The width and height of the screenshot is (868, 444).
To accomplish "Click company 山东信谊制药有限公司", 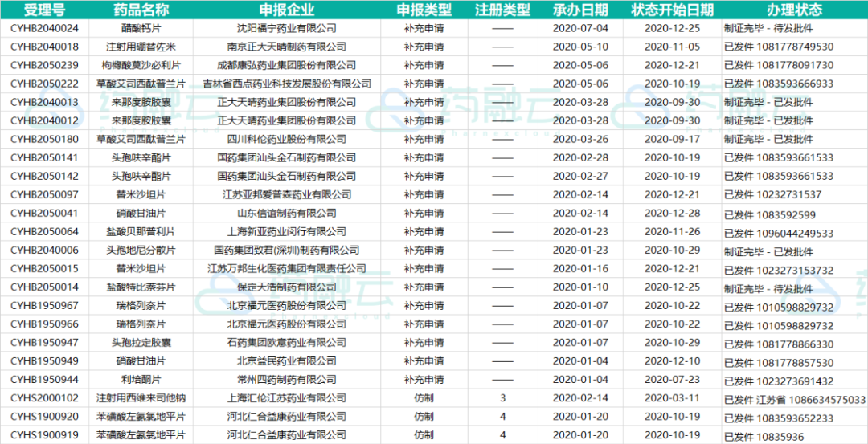I will [287, 214].
